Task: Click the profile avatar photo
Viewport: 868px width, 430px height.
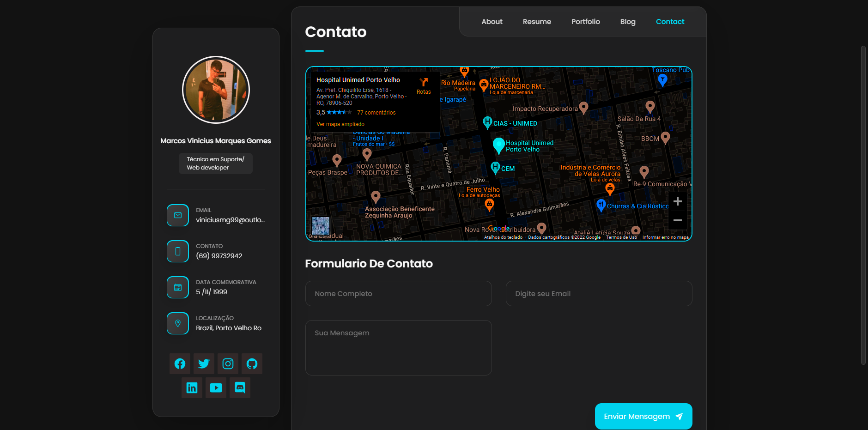Action: [x=216, y=90]
